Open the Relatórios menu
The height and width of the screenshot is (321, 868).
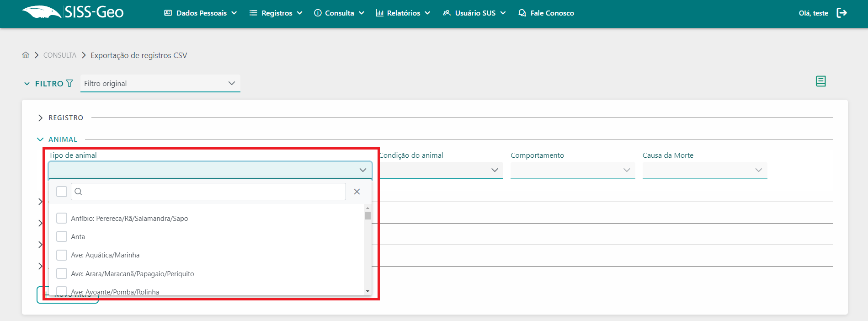403,13
